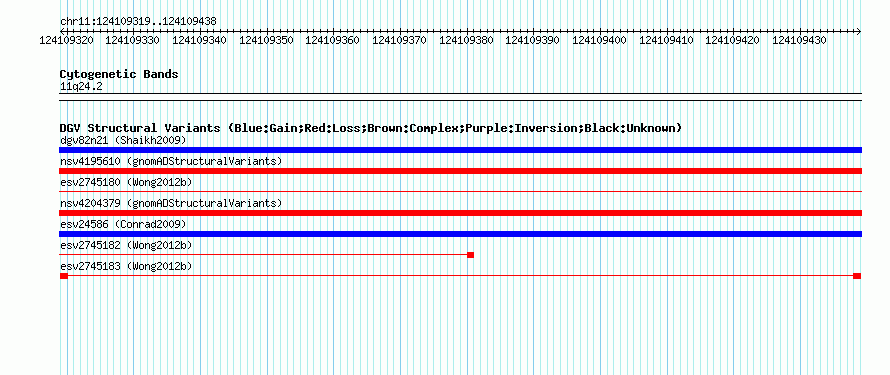Image resolution: width=890 pixels, height=375 pixels.
Task: Click the right arrowhead of the ruler
Action: click(x=859, y=31)
